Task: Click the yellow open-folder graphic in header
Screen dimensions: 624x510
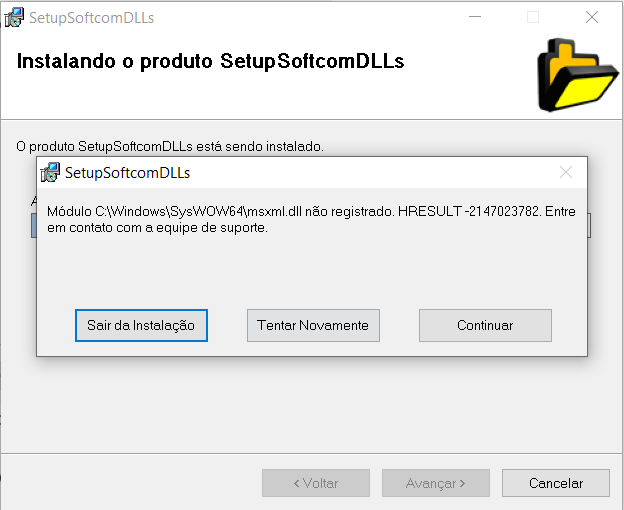Action: (577, 75)
